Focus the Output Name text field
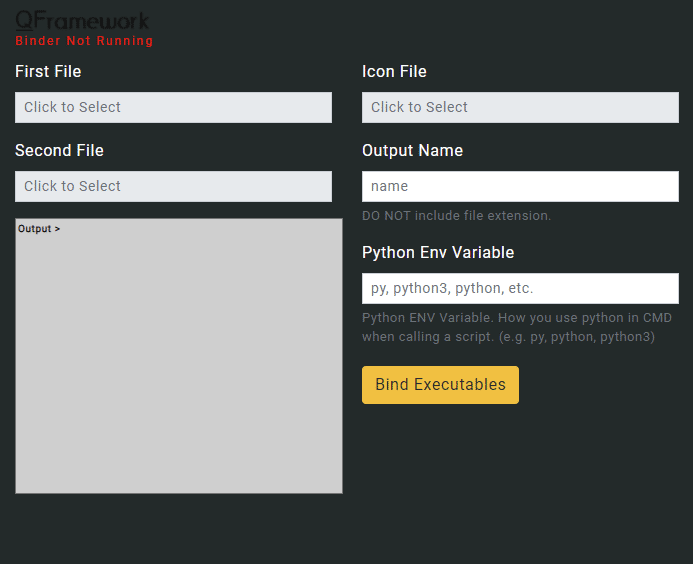The width and height of the screenshot is (693, 564). click(520, 186)
